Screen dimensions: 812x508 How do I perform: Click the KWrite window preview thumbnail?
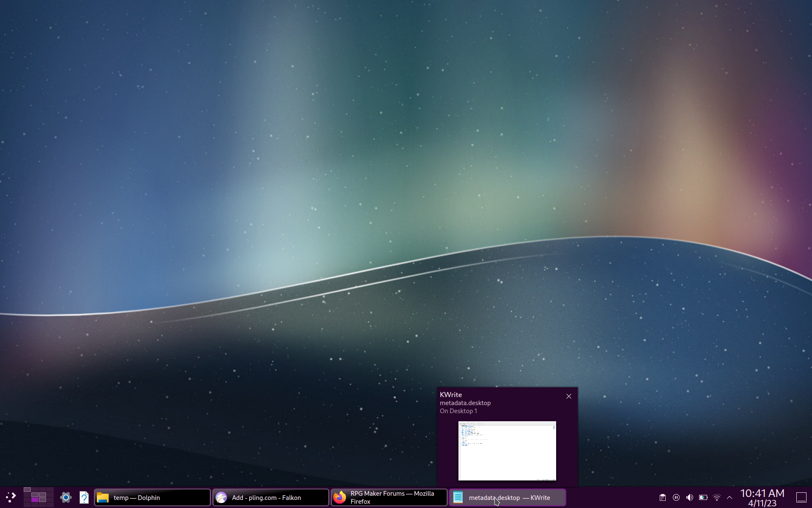tap(507, 451)
